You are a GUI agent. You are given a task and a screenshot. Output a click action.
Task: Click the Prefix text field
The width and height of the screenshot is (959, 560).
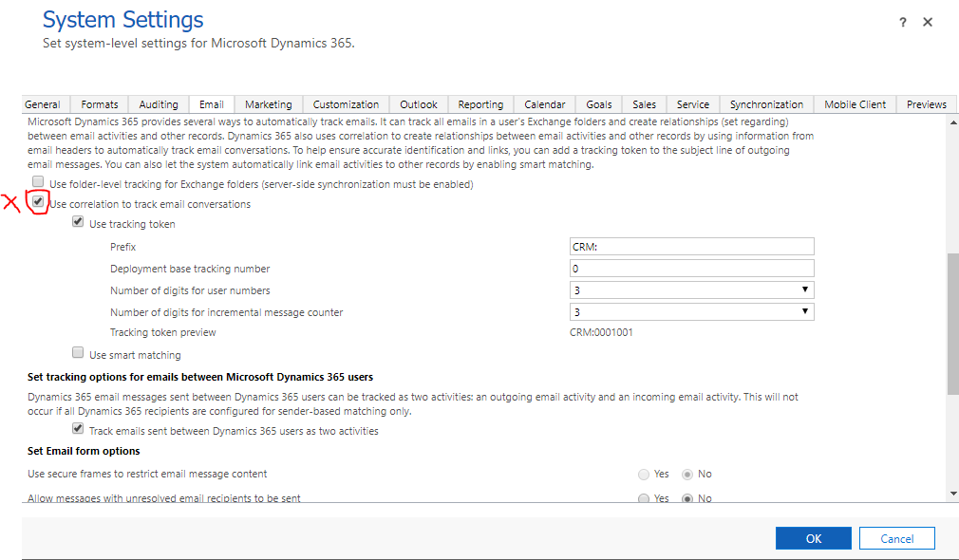[x=692, y=247]
